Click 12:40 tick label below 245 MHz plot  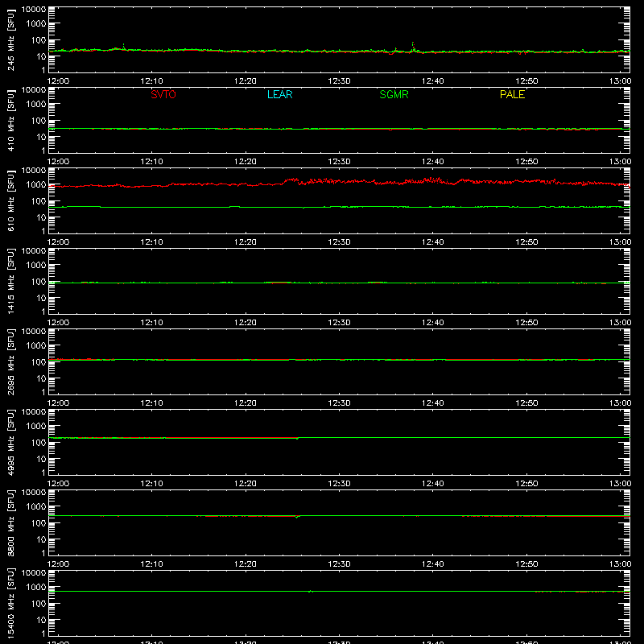432,81
